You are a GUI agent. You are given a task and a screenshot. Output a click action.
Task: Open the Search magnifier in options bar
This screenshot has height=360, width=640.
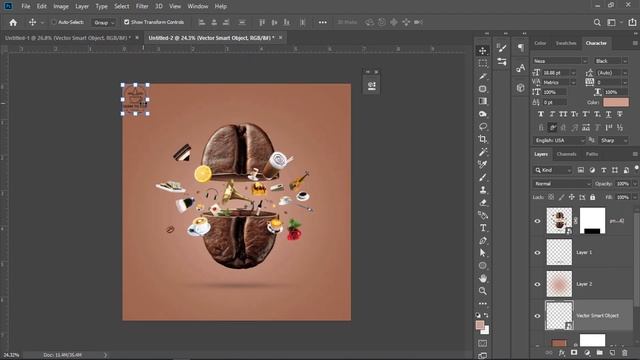[x=597, y=22]
